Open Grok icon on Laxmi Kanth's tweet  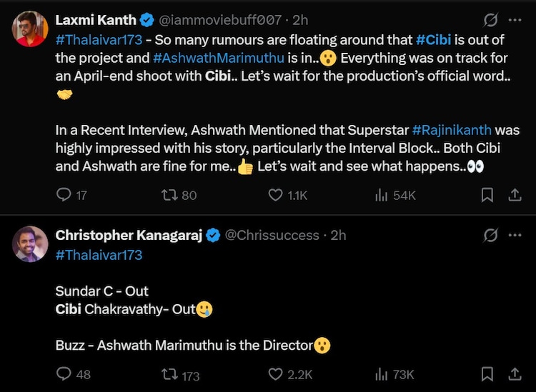[491, 20]
